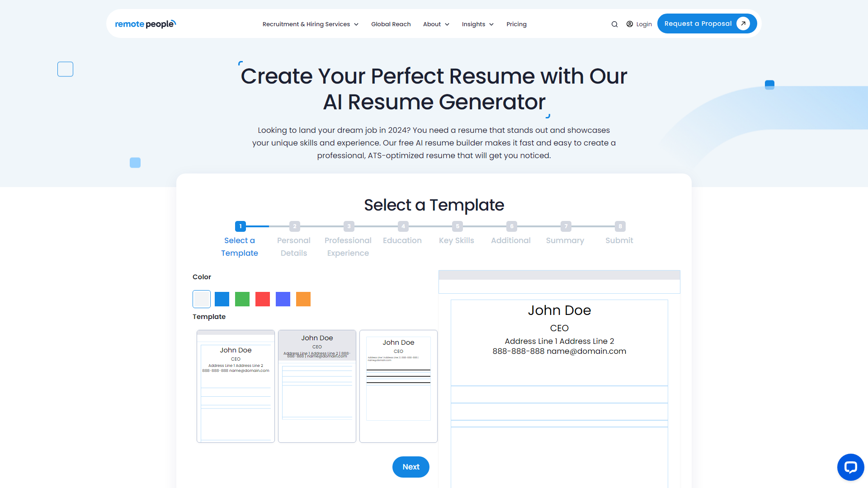Viewport: 868px width, 488px height.
Task: Click the red color swatch option
Action: tap(262, 299)
